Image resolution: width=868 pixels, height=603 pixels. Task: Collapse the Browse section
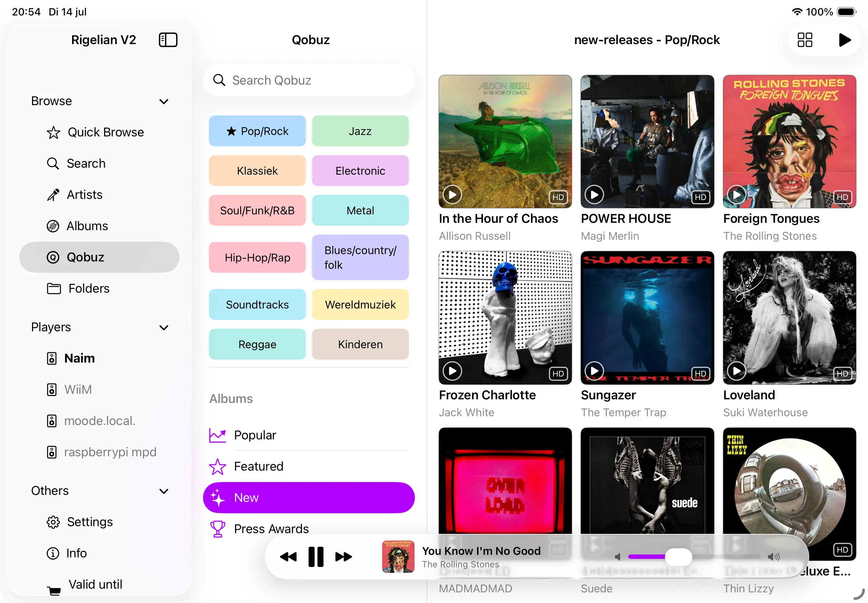164,101
